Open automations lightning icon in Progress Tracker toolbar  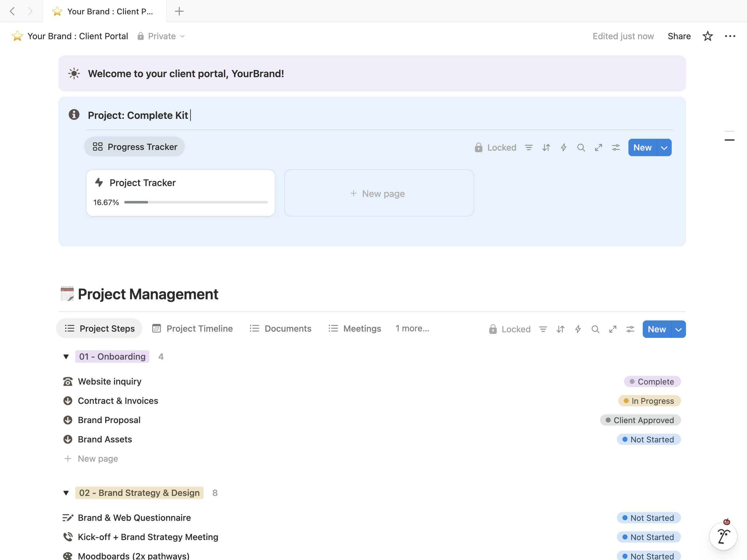tap(563, 147)
